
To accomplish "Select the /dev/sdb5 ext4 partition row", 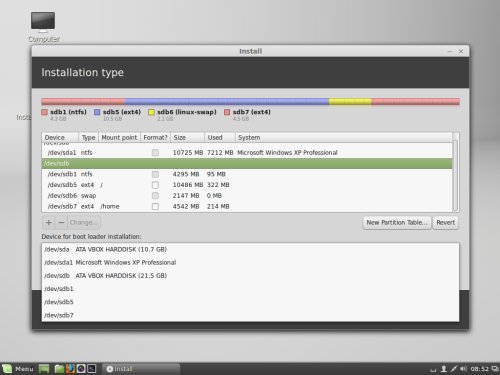I will click(247, 185).
